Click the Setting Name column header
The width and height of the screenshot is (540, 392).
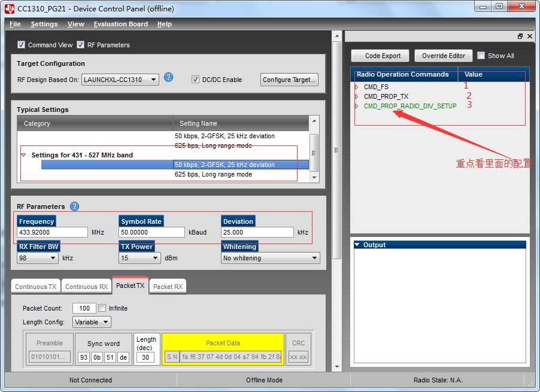pyautogui.click(x=241, y=123)
